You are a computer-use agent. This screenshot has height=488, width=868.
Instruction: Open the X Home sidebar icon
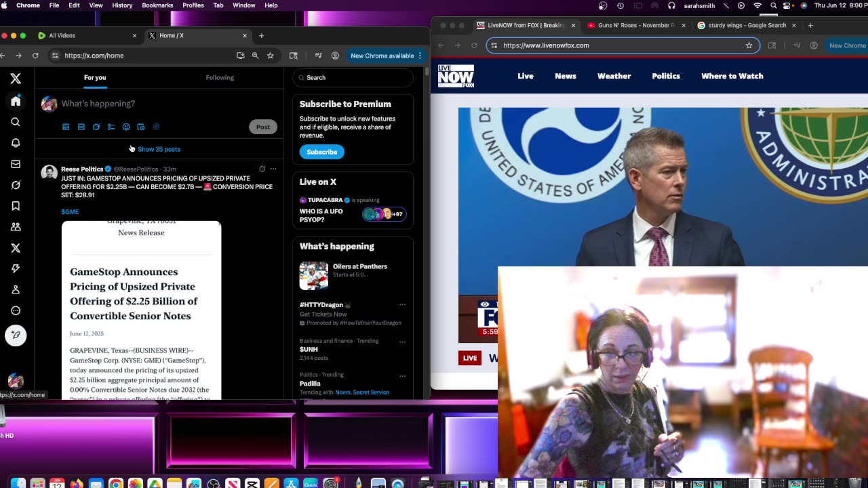(16, 101)
